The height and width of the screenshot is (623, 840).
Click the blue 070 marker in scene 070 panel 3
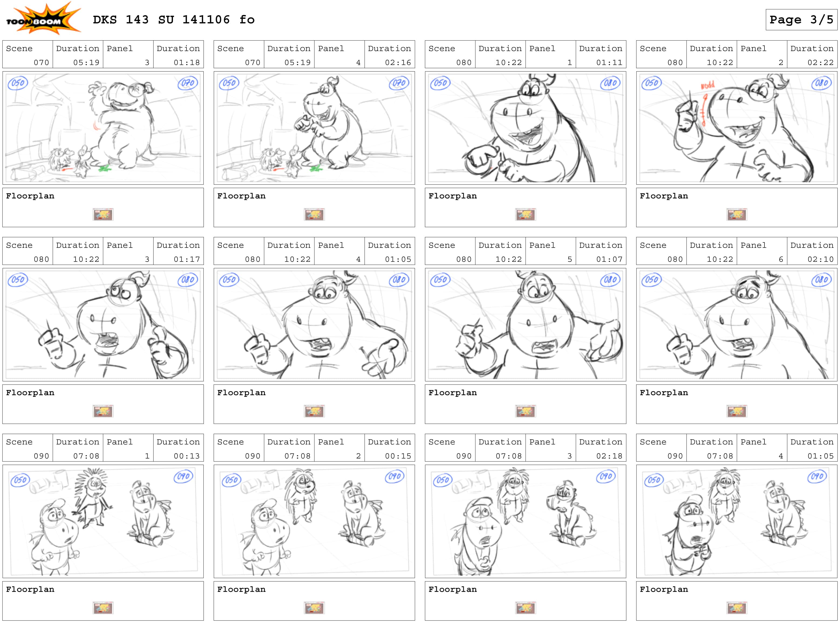[188, 83]
